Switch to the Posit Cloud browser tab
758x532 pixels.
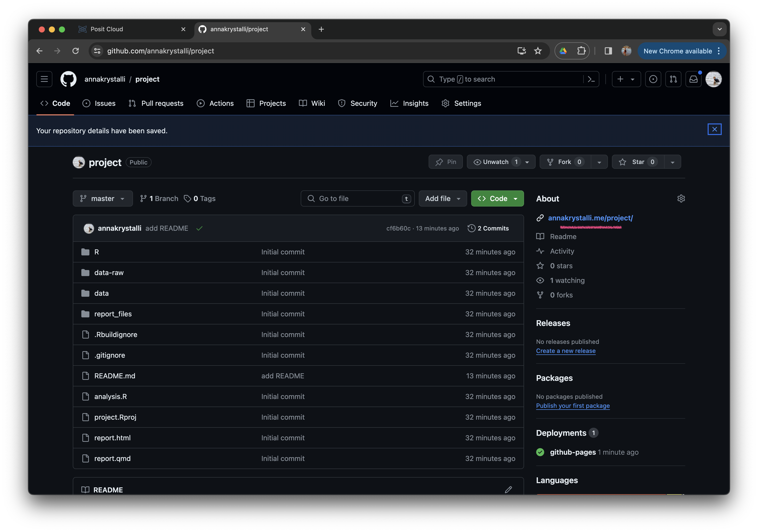[x=132, y=29]
